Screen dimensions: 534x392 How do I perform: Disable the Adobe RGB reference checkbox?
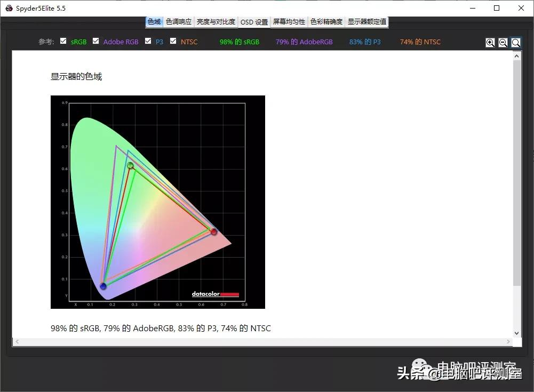tap(96, 40)
